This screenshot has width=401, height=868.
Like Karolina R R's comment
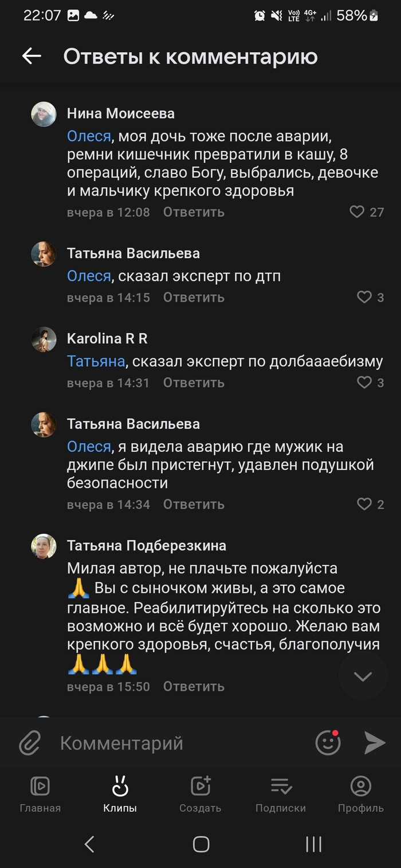364,383
